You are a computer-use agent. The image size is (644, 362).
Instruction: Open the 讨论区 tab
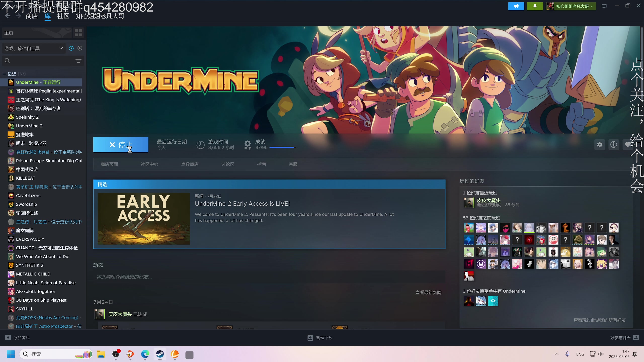tap(228, 164)
